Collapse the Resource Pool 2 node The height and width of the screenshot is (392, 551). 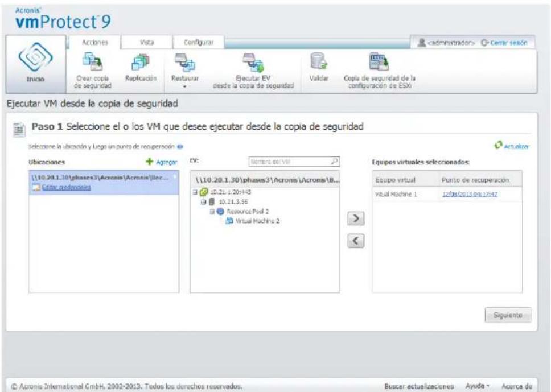[212, 212]
